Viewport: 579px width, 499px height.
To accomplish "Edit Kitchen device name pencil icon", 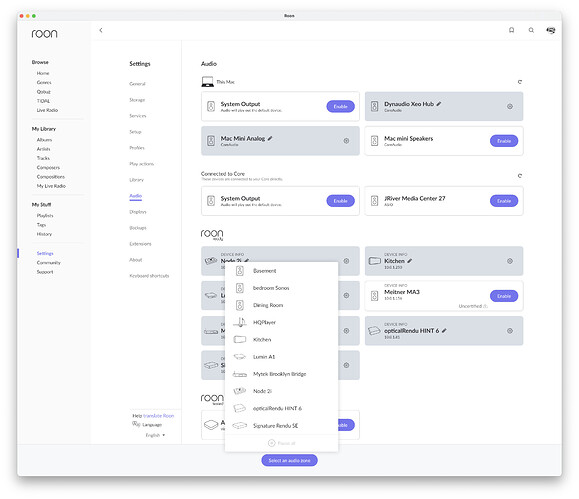I will pyautogui.click(x=410, y=261).
